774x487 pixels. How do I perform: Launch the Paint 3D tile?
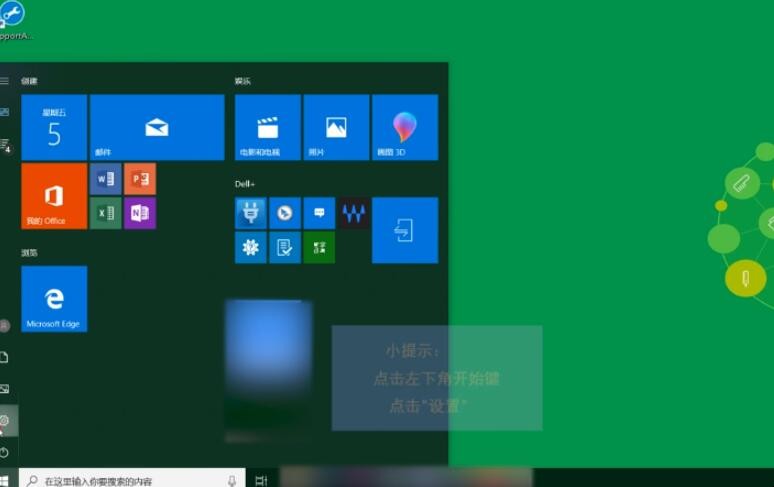coord(405,128)
